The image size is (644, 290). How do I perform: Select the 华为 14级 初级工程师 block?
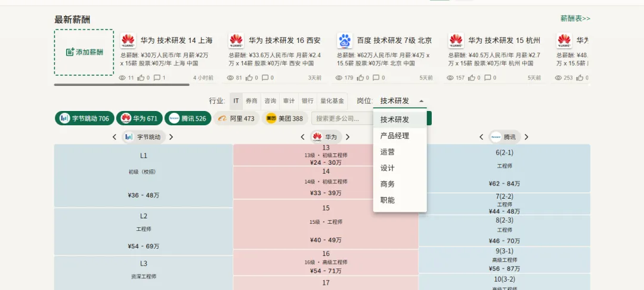pos(326,183)
